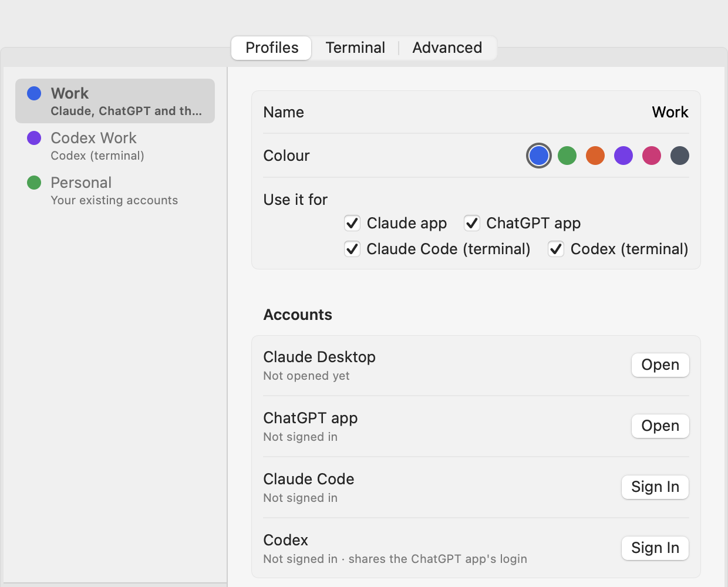Click the 'Not opened yet' status text
The image size is (728, 587).
pos(306,376)
